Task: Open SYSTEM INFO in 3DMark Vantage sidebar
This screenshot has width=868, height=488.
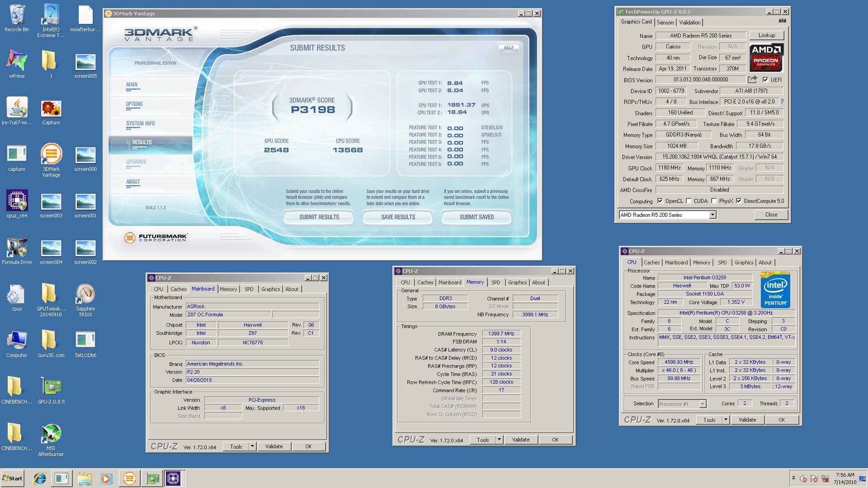Action: (141, 123)
